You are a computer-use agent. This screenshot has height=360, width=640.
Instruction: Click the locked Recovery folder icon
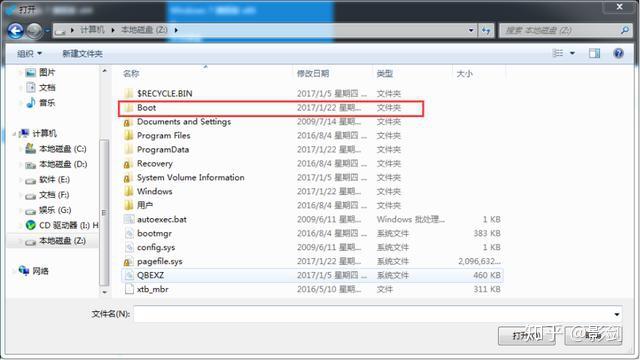[x=129, y=164]
